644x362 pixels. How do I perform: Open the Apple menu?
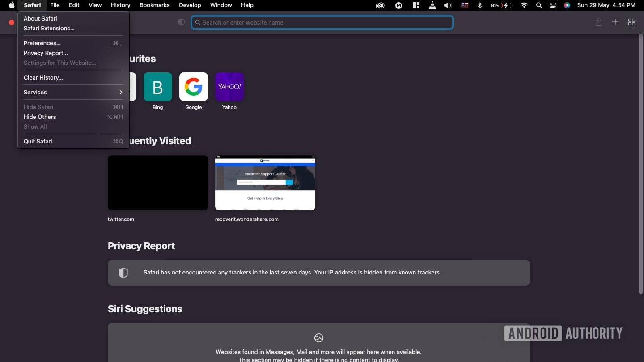(12, 5)
